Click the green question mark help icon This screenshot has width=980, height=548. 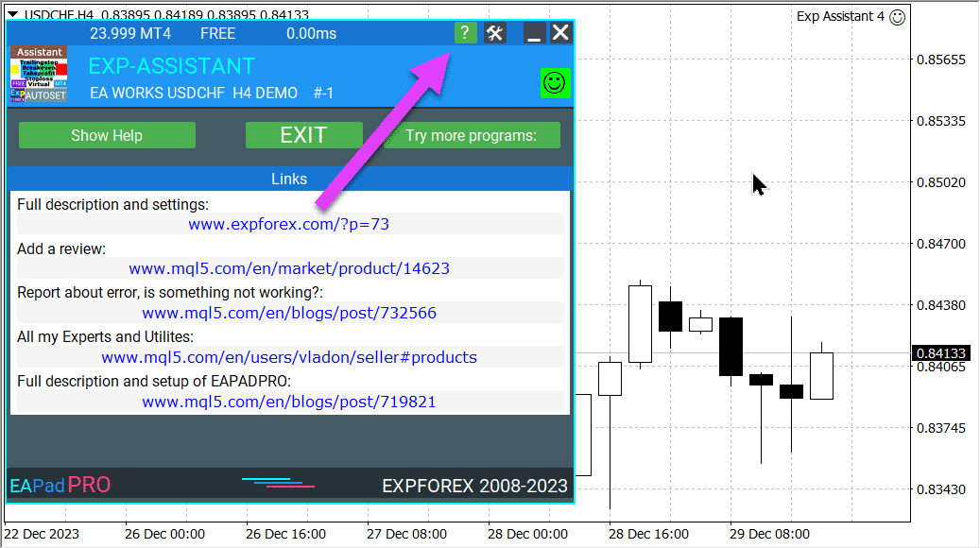[x=465, y=33]
